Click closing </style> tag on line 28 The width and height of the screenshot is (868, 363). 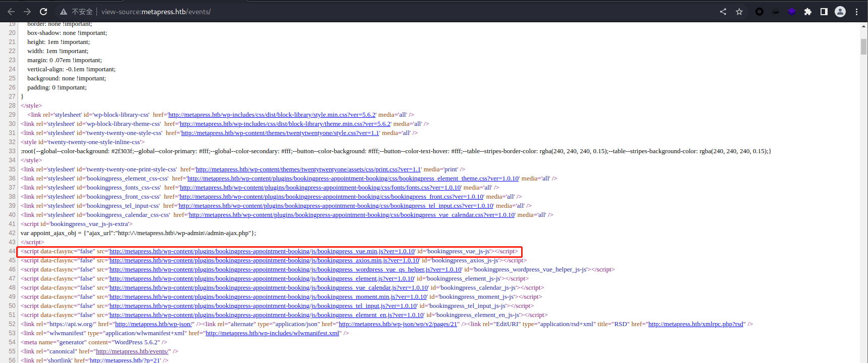31,106
